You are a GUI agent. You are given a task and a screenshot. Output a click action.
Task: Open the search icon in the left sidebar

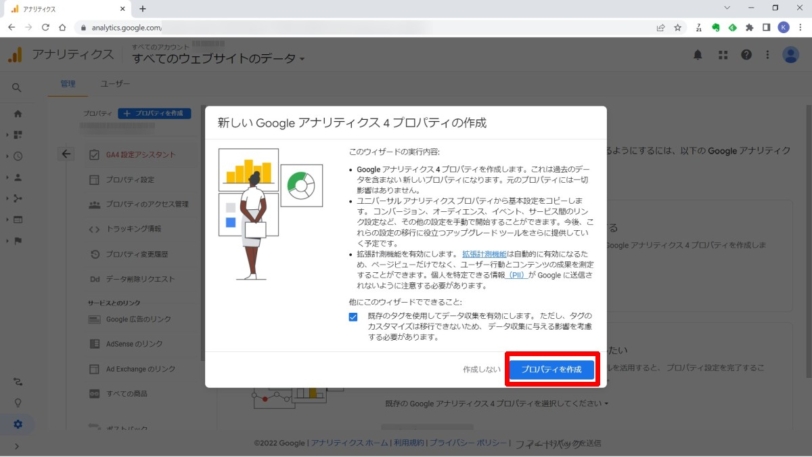tap(17, 88)
